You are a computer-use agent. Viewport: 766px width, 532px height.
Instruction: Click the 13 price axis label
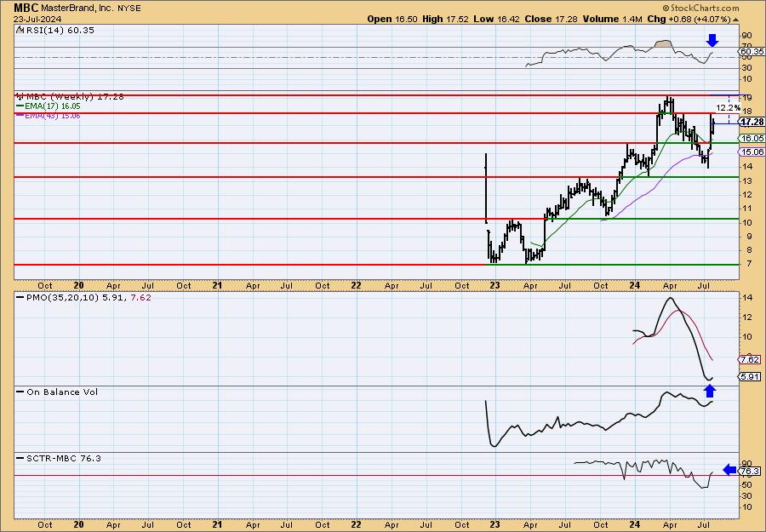coord(747,180)
